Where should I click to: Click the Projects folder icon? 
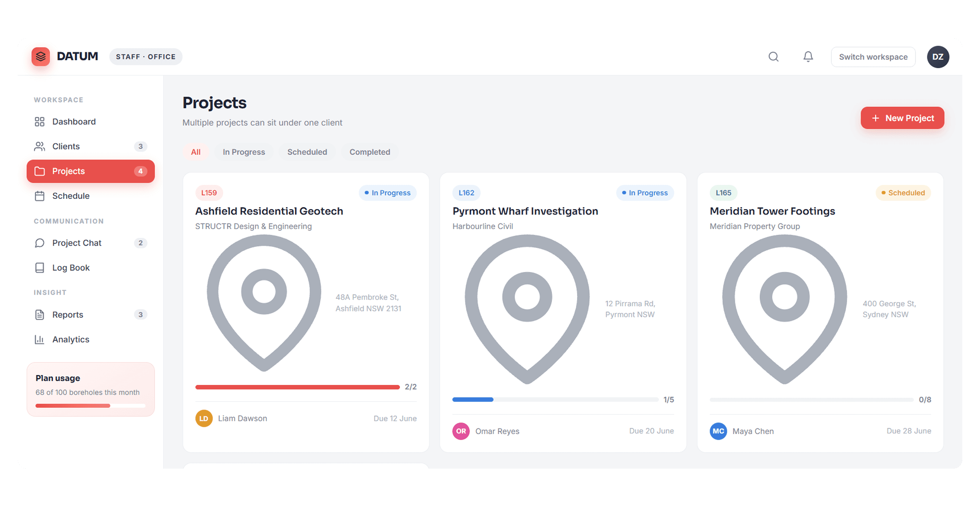click(x=39, y=171)
